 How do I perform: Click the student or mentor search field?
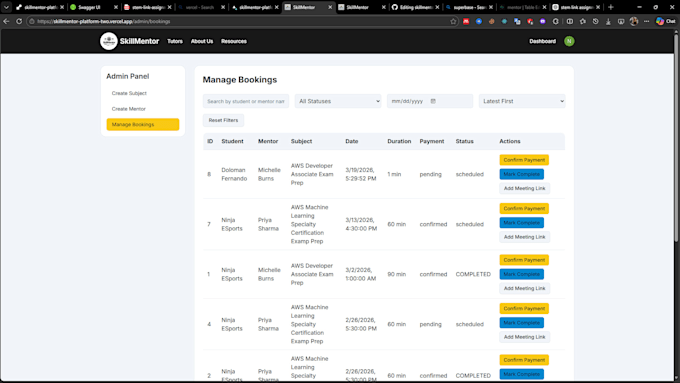[246, 101]
